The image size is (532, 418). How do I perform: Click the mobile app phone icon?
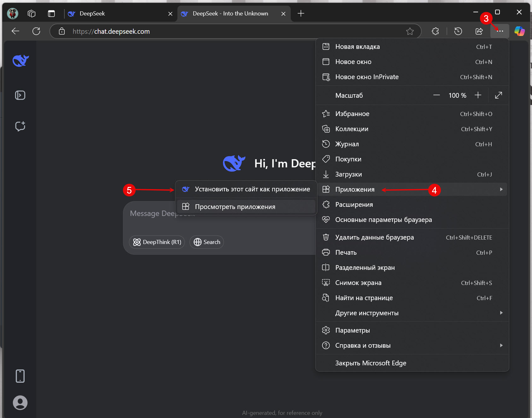(20, 376)
